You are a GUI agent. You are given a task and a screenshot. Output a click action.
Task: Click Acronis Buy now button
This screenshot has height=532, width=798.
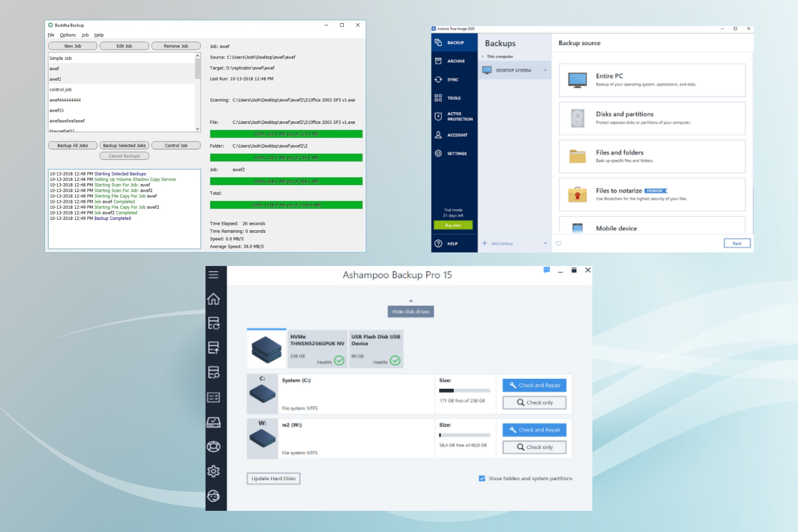(453, 225)
